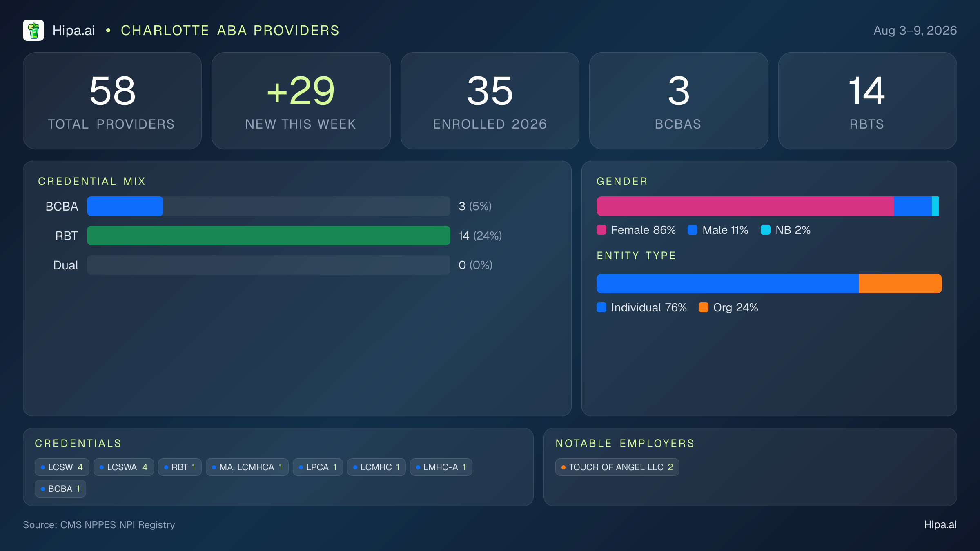Select the MA, LCMHCA 1 credential chip
Image resolution: width=980 pixels, height=551 pixels.
coord(247,467)
